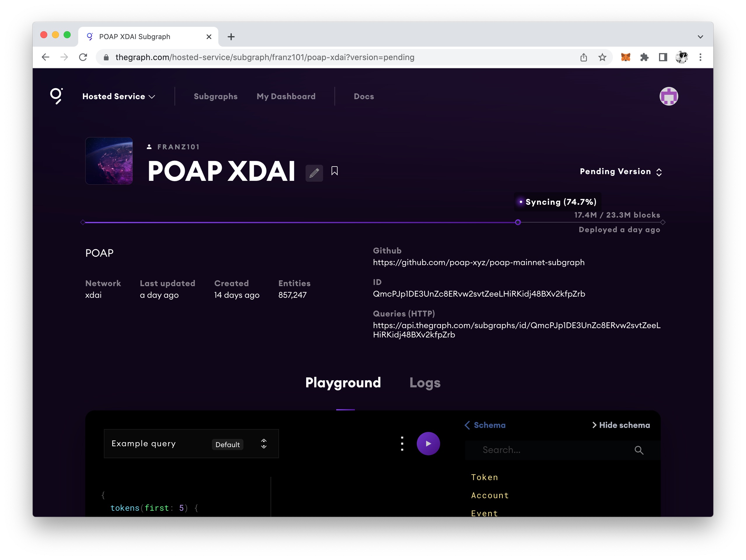Click the Syncing (74.7%) status badge
The image size is (746, 560).
(x=557, y=202)
